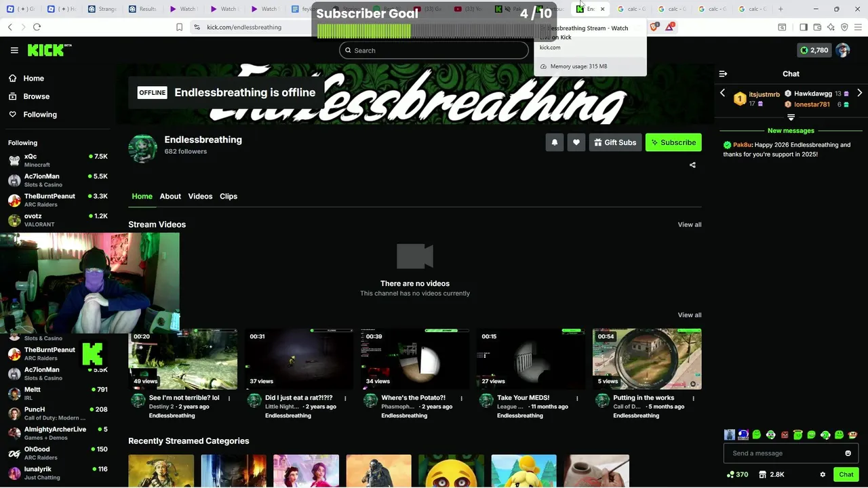Expand the gifters leaderboard panel
The width and height of the screenshot is (868, 488).
click(x=791, y=117)
